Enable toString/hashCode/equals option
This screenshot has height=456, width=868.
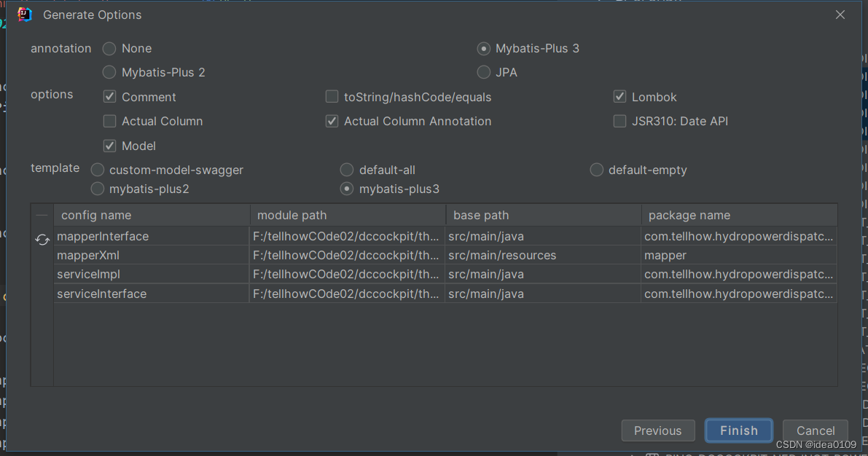point(332,97)
